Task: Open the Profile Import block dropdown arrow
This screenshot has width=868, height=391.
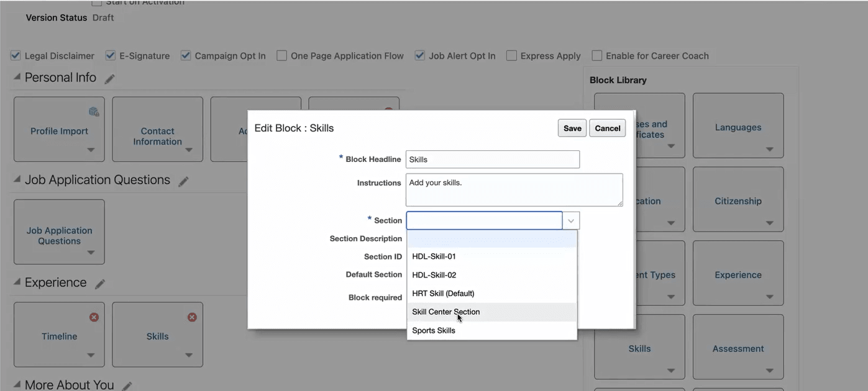Action: pos(91,150)
